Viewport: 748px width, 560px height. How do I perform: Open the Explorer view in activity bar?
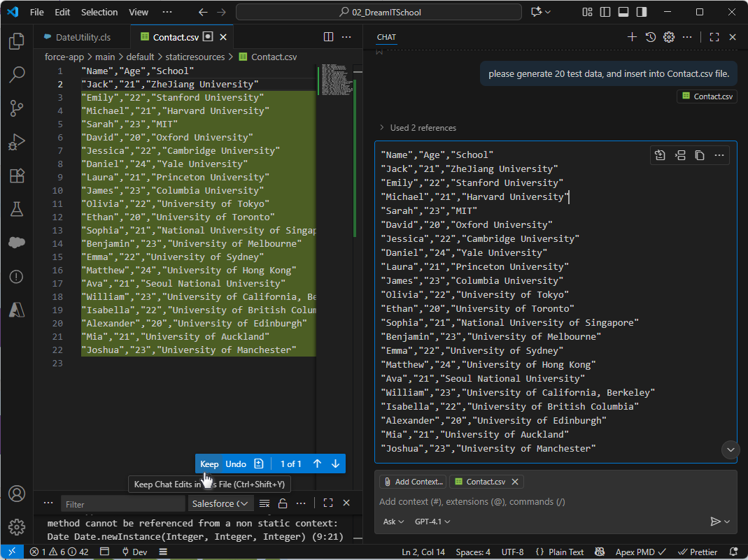pyautogui.click(x=17, y=41)
